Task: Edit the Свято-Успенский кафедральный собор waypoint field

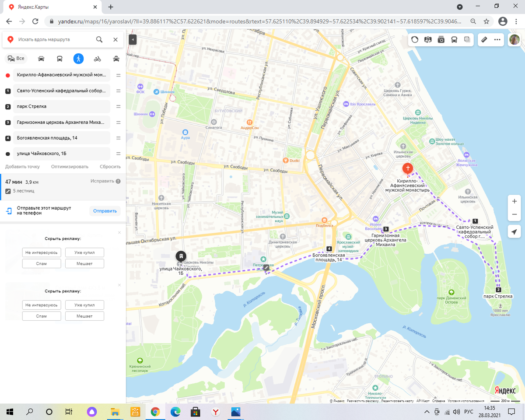Action: (62, 91)
